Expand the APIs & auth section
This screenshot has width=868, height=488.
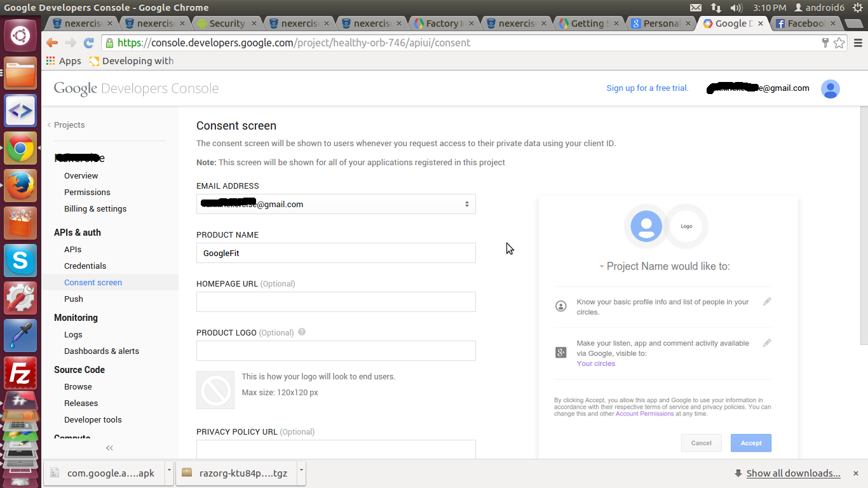coord(78,233)
